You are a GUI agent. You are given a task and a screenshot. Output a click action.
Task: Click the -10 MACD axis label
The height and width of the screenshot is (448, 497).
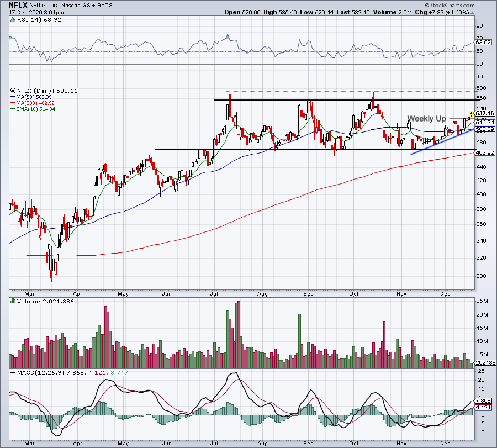point(481,433)
